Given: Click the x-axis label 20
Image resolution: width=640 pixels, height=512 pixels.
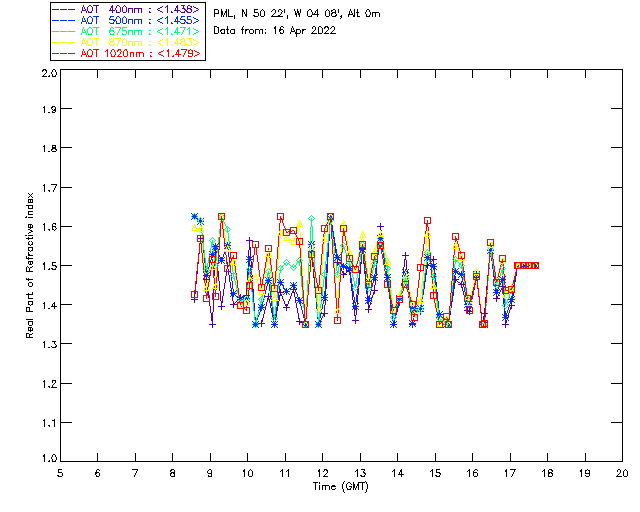Looking at the screenshot, I should pos(622,473).
